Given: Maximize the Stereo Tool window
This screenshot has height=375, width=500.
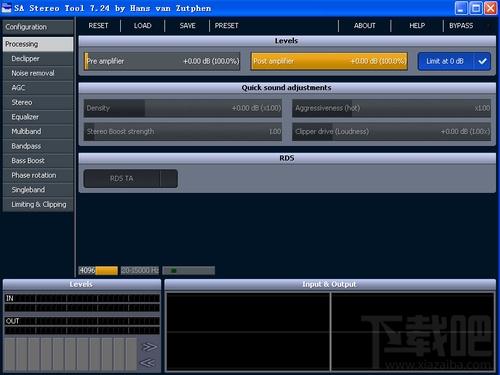Looking at the screenshot, I should tap(476, 8).
